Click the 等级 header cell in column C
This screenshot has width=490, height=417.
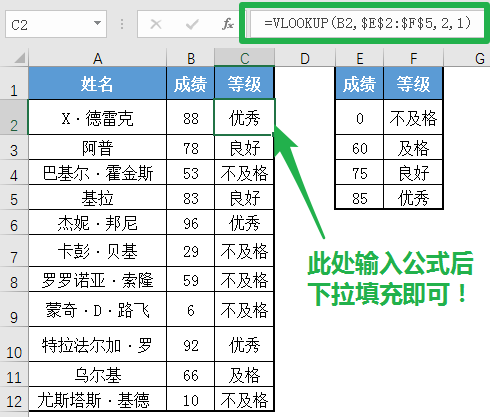244,83
